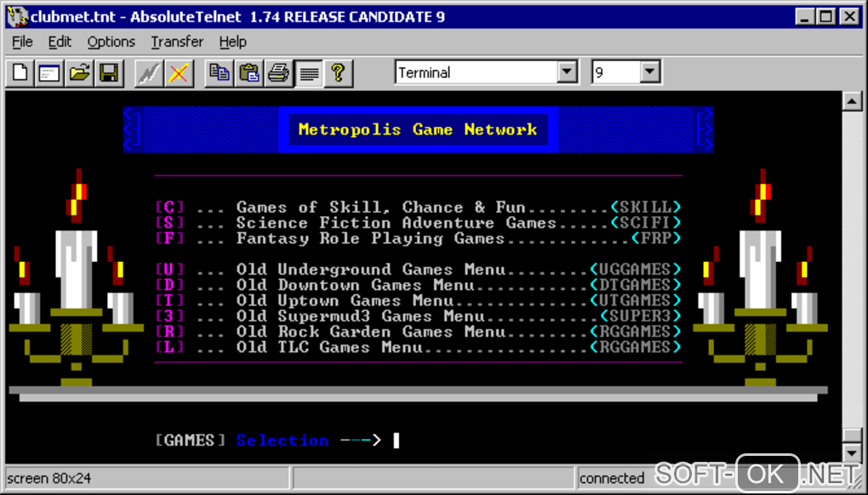Open the Terminal font dropdown arrow
Screen dimensions: 868x495
pos(567,72)
